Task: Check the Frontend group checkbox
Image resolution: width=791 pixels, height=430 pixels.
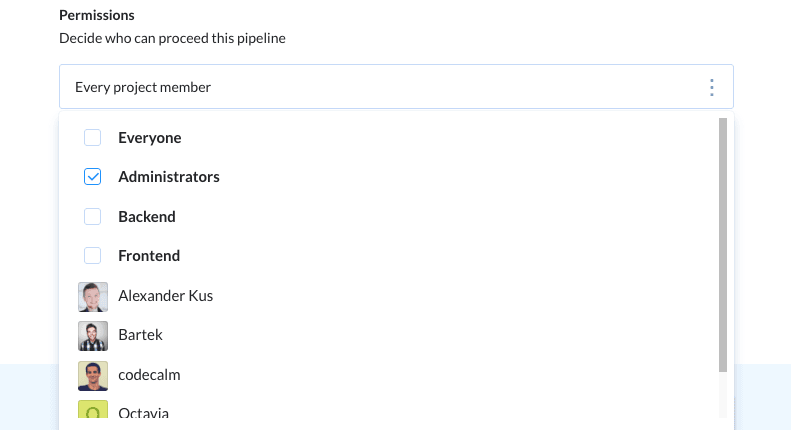Action: (x=93, y=256)
